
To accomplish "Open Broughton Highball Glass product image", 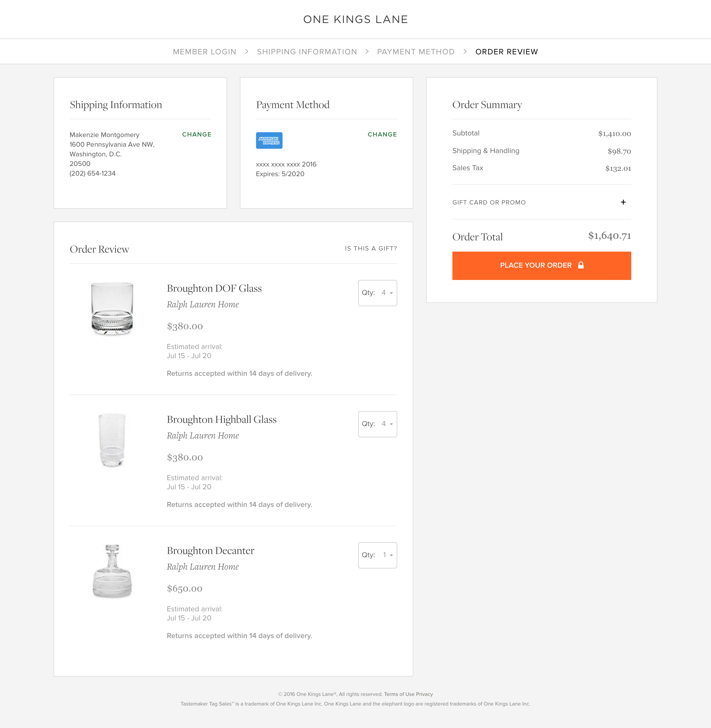I will tap(112, 440).
